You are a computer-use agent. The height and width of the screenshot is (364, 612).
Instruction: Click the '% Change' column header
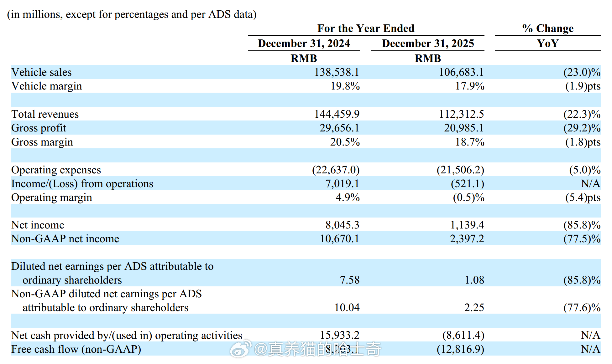point(547,28)
